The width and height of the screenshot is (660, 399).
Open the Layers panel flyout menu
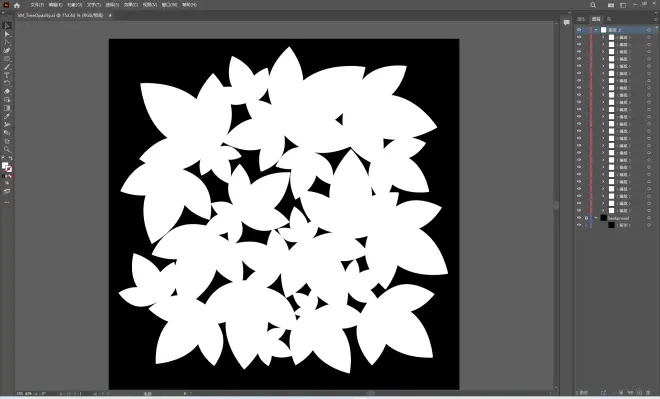pos(656,19)
